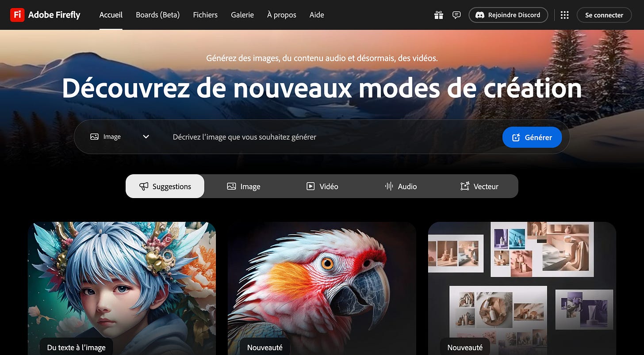Screen dimensions: 644x355
Task: Open Boards (Beta) in the navigation
Action: (158, 15)
